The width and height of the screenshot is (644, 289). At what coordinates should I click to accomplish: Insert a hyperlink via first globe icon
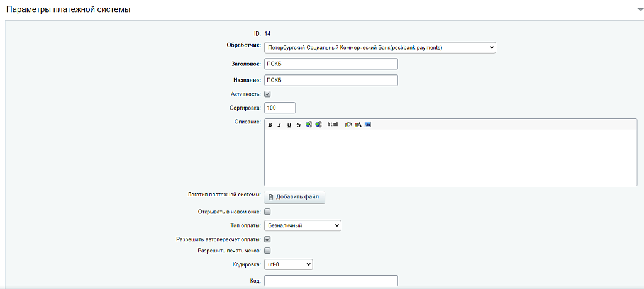pos(309,125)
